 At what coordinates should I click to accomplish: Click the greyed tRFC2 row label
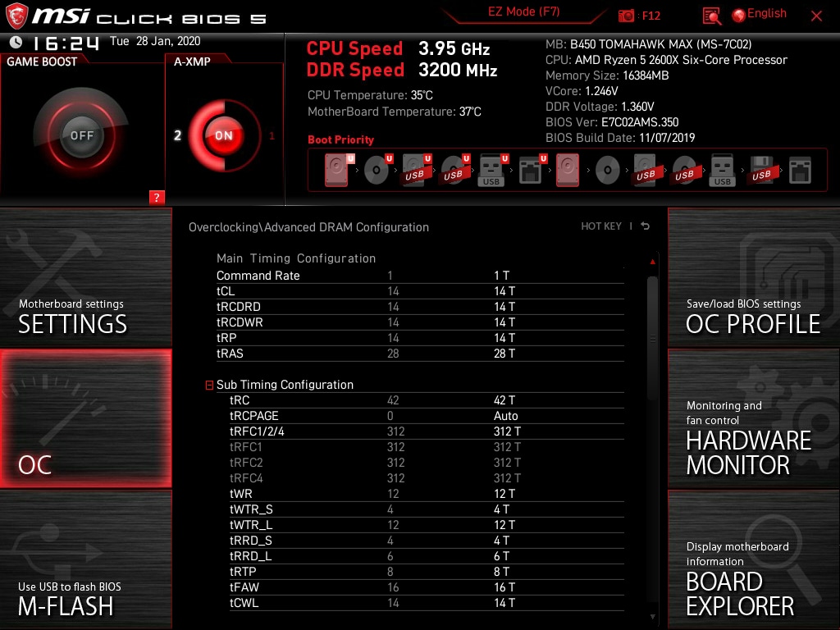coord(246,463)
